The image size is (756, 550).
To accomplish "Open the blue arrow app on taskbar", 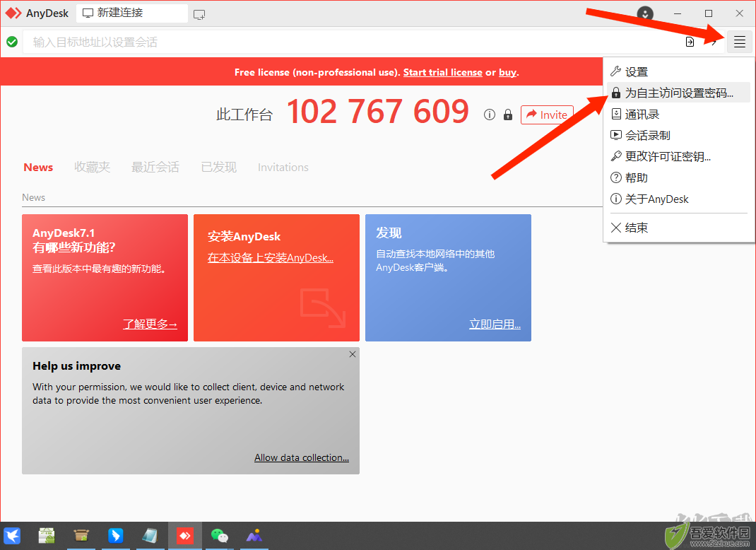I will 116,536.
